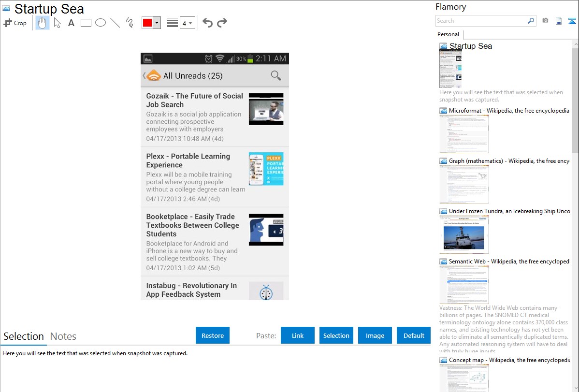The width and height of the screenshot is (579, 392).
Task: Click the icon beside Semantic Web title
Action: [x=443, y=261]
